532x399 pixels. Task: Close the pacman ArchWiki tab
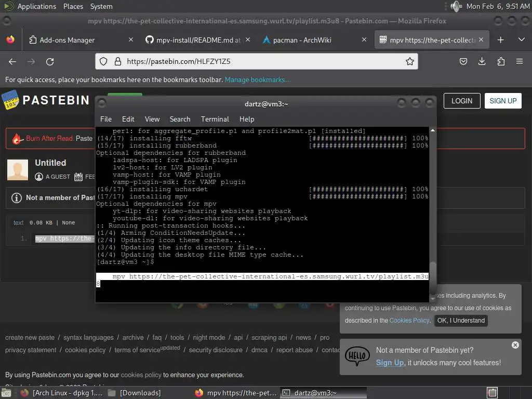(364, 39)
